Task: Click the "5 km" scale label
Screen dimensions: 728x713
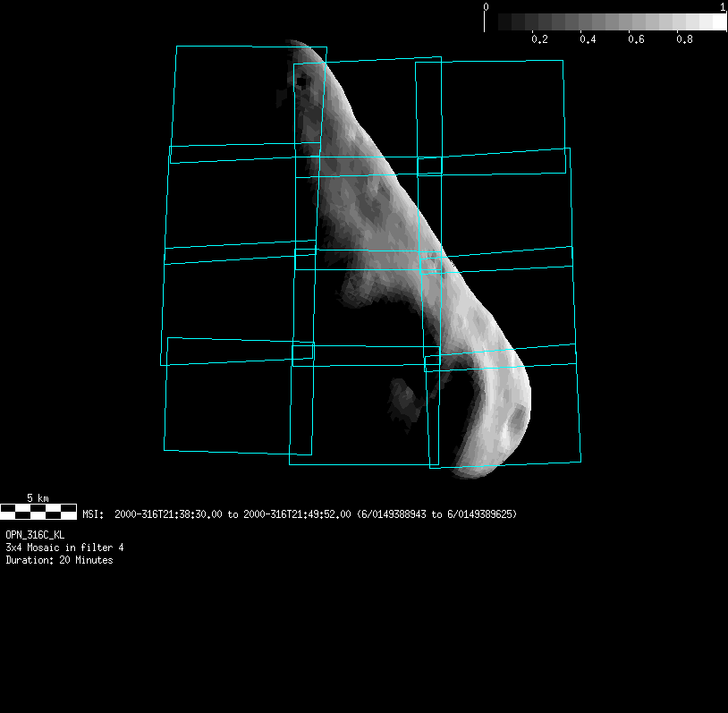Action: pyautogui.click(x=38, y=497)
